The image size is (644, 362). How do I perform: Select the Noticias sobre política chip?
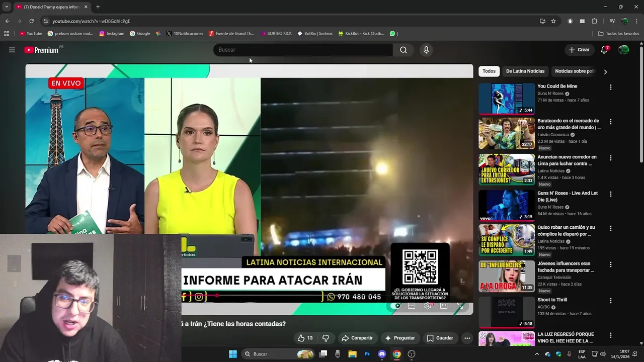[x=575, y=71]
